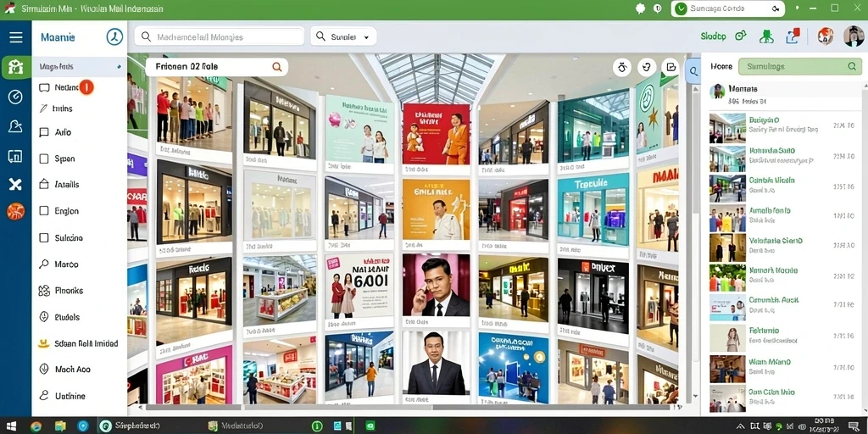This screenshot has width=868, height=434.
Task: Click the first round overlay icon above the gallery
Action: click(621, 68)
